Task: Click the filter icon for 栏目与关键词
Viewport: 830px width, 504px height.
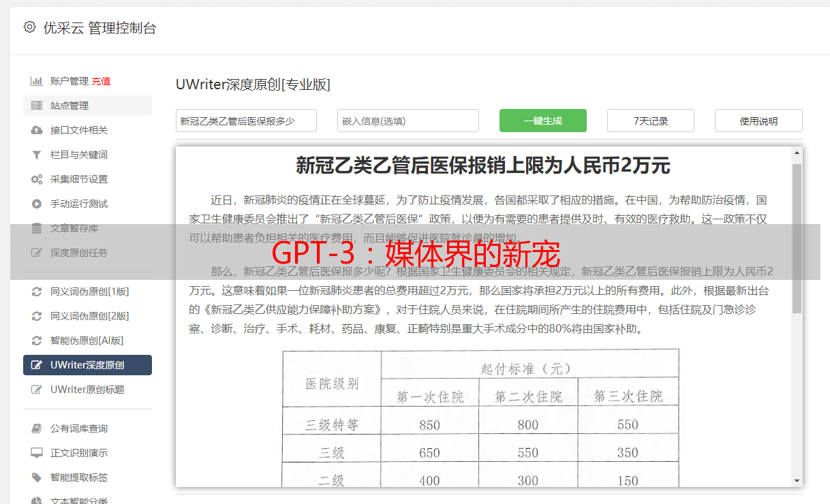Action: (x=37, y=155)
